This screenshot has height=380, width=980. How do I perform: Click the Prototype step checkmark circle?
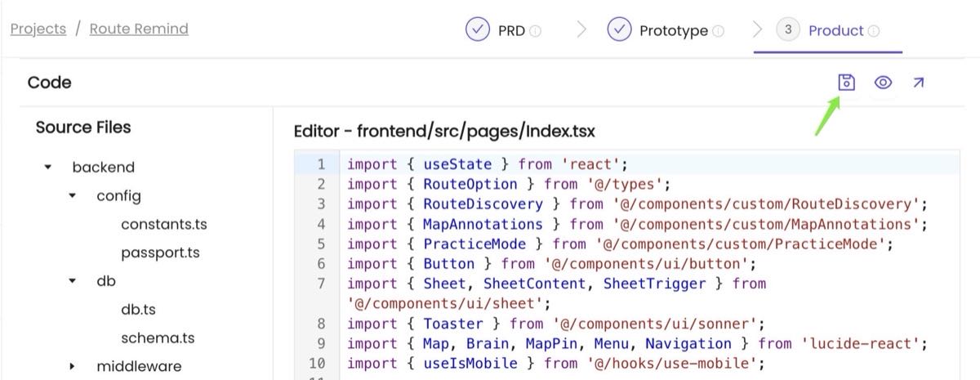[x=619, y=30]
